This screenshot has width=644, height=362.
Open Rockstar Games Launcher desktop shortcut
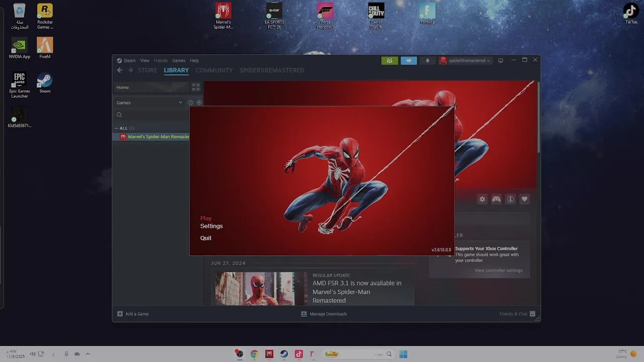(x=45, y=16)
